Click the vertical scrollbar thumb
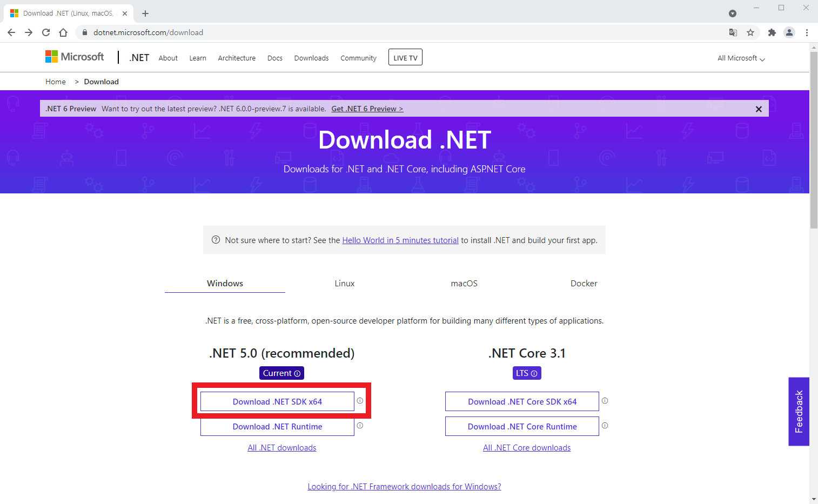This screenshot has width=818, height=504. [814, 140]
